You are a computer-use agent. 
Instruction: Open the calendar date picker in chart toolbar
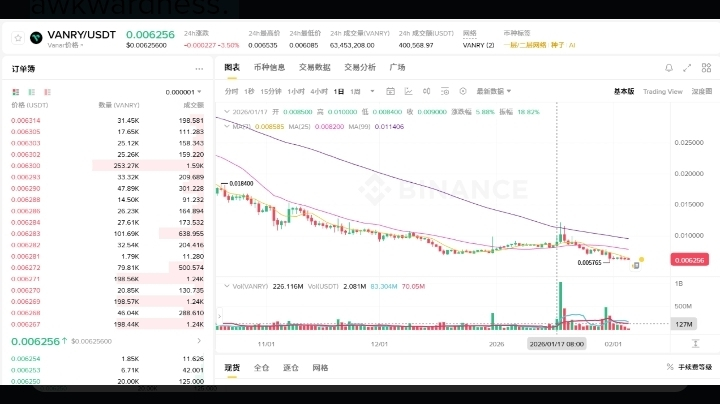pyautogui.click(x=390, y=91)
